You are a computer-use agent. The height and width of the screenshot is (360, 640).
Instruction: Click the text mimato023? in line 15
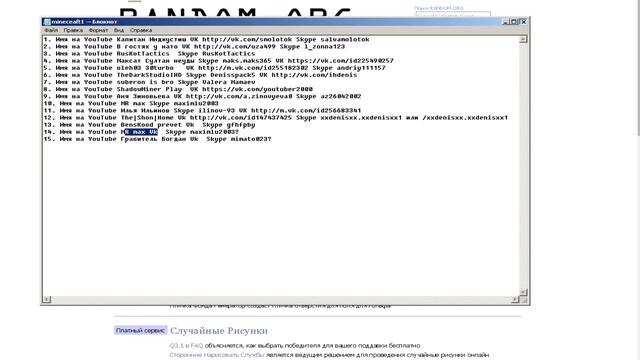(251, 139)
